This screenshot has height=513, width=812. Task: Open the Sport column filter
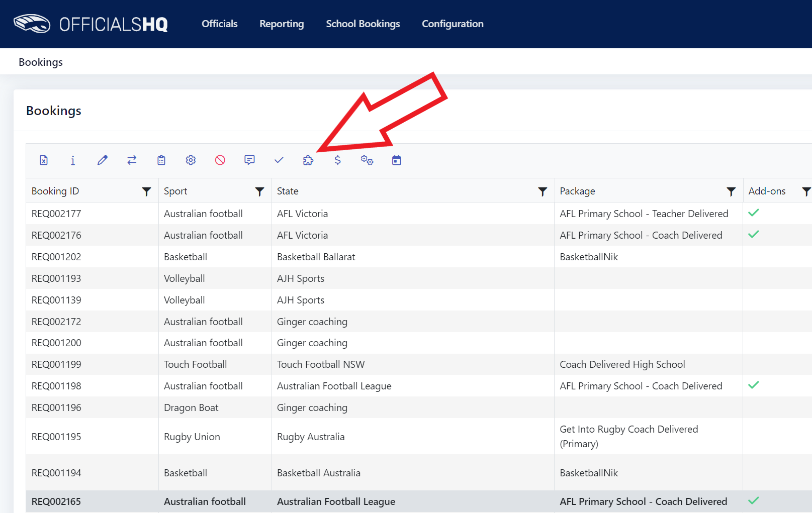click(x=259, y=191)
